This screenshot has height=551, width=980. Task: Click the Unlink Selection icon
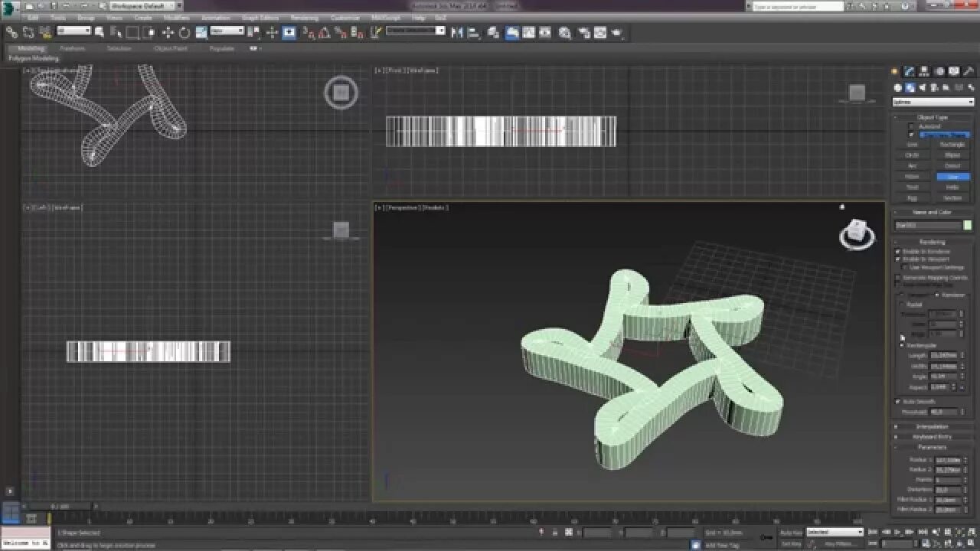(28, 32)
